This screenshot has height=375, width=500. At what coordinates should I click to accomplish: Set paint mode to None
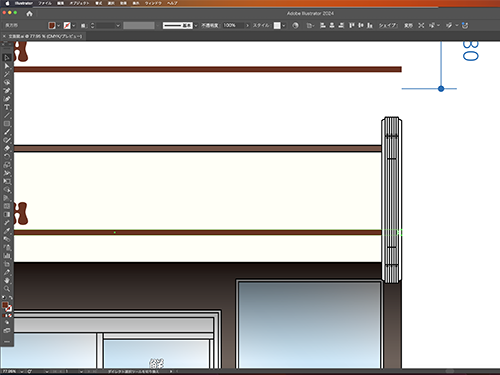tap(10, 315)
